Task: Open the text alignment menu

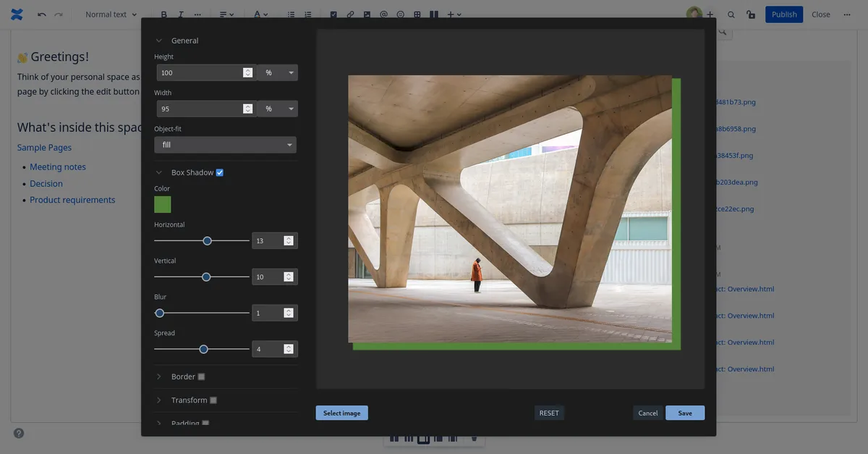Action: (226, 14)
